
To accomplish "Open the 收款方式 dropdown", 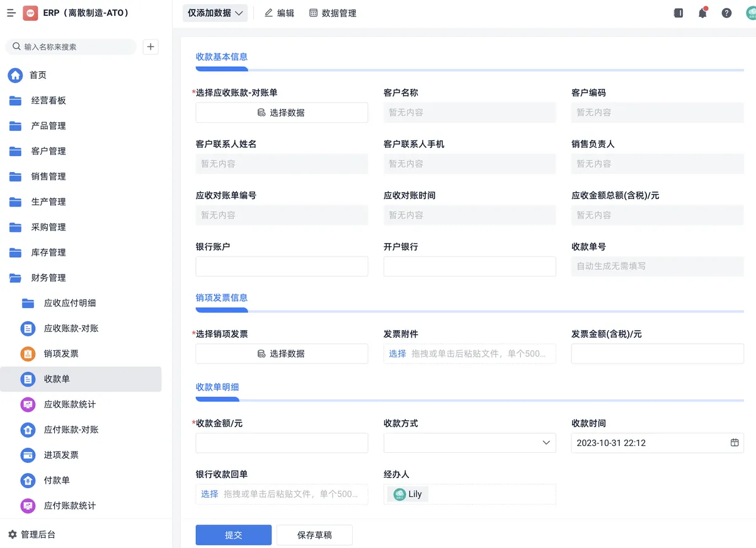I will click(x=469, y=443).
